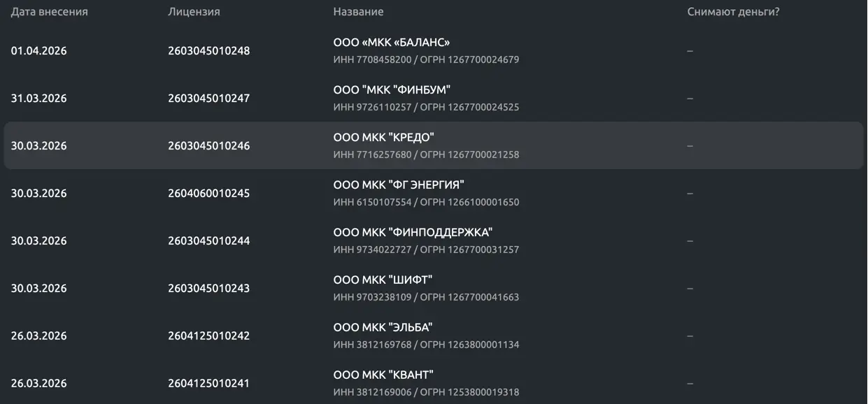Image resolution: width=868 pixels, height=404 pixels.
Task: Click license number 2603045010248
Action: point(208,51)
